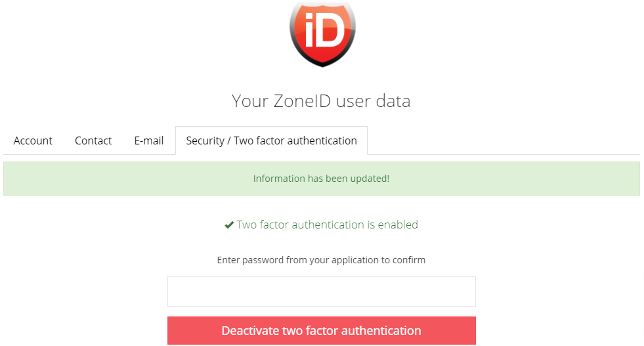Click the word 'Account' in the tab row

pyautogui.click(x=33, y=141)
